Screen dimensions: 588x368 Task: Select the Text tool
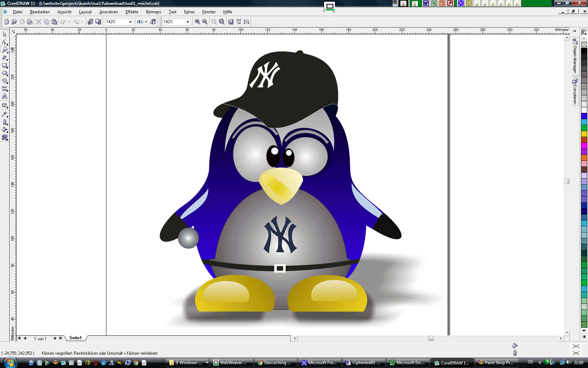click(x=5, y=96)
